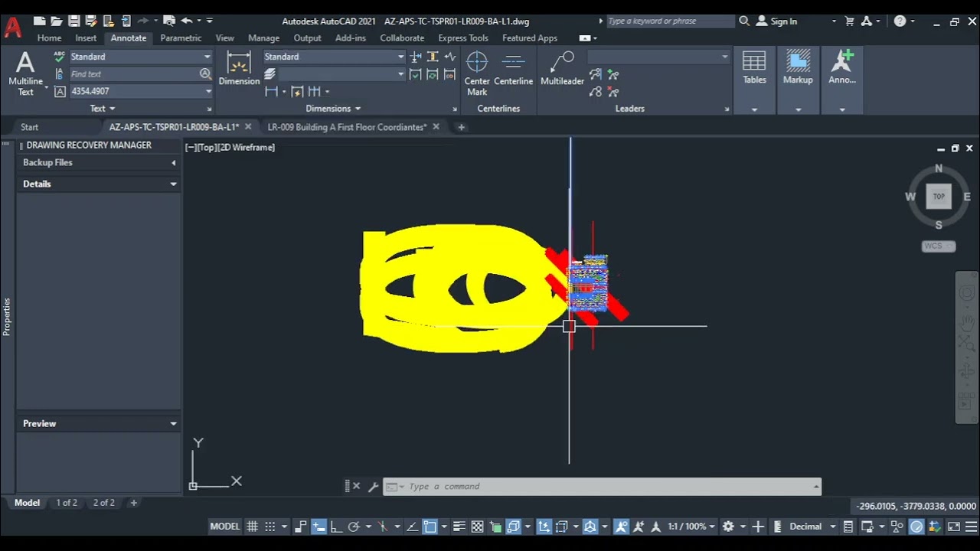Open the Parametric ribbon tab
Image resolution: width=980 pixels, height=551 pixels.
tap(181, 37)
